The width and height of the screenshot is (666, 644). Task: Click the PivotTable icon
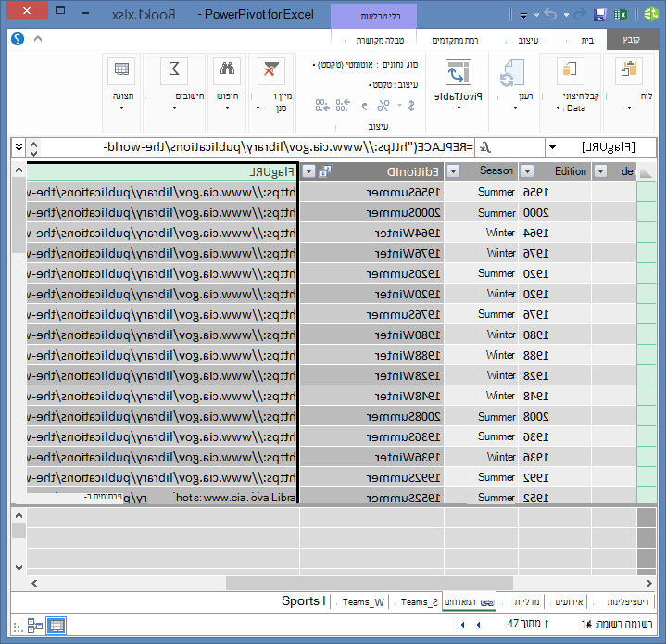pos(459,72)
